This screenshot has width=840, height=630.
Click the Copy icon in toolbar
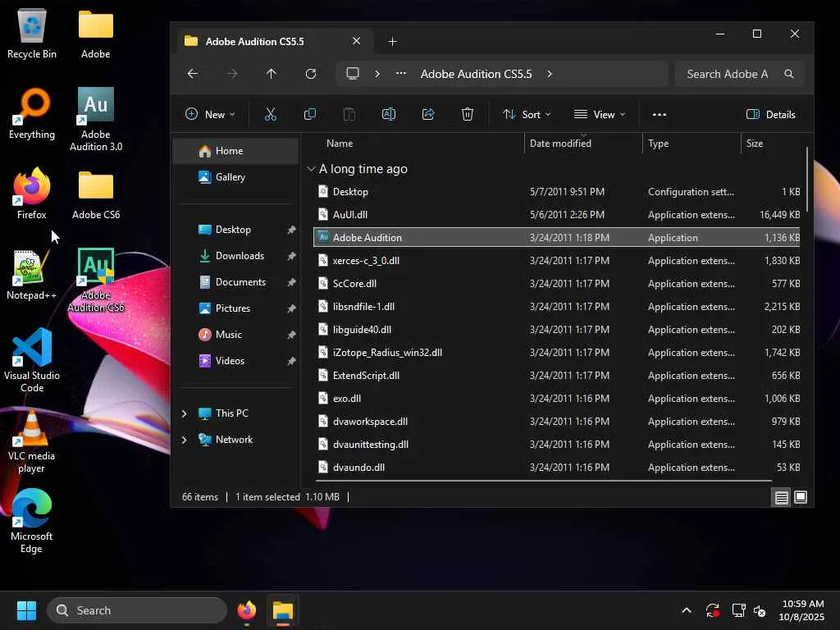[309, 114]
